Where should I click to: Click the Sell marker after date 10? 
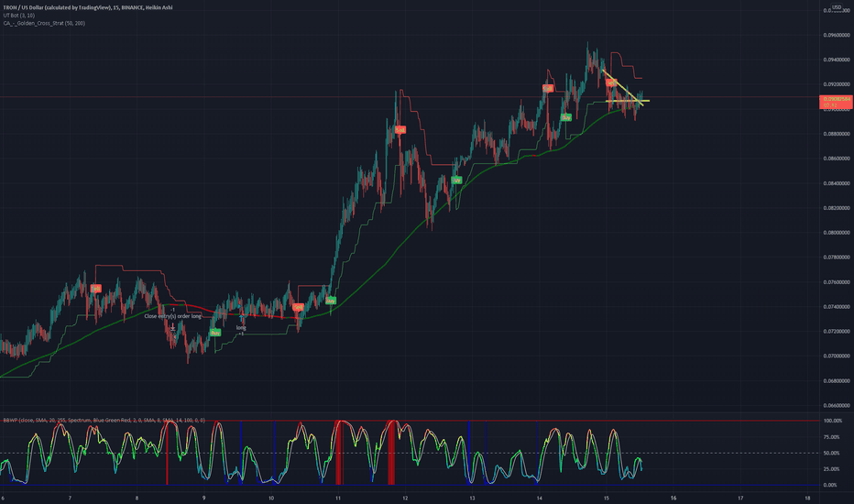click(298, 307)
